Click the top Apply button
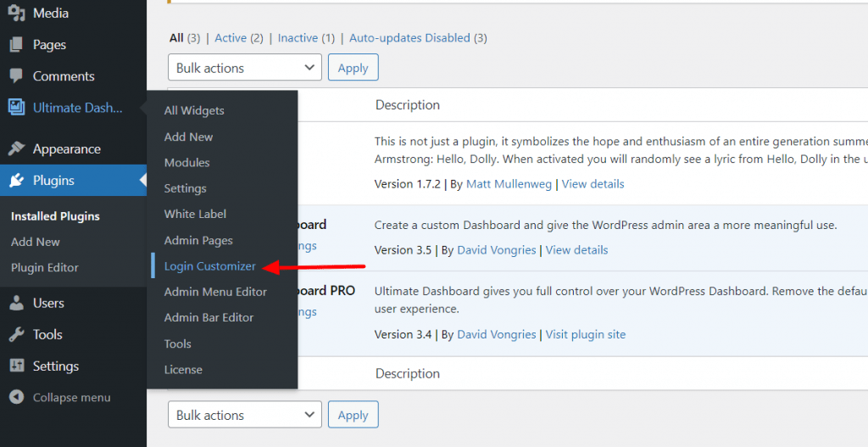This screenshot has width=868, height=447. pyautogui.click(x=353, y=68)
